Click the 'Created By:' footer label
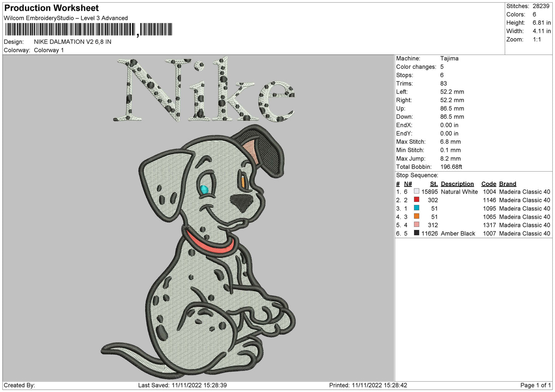This screenshot has height=392, width=555. (x=19, y=385)
